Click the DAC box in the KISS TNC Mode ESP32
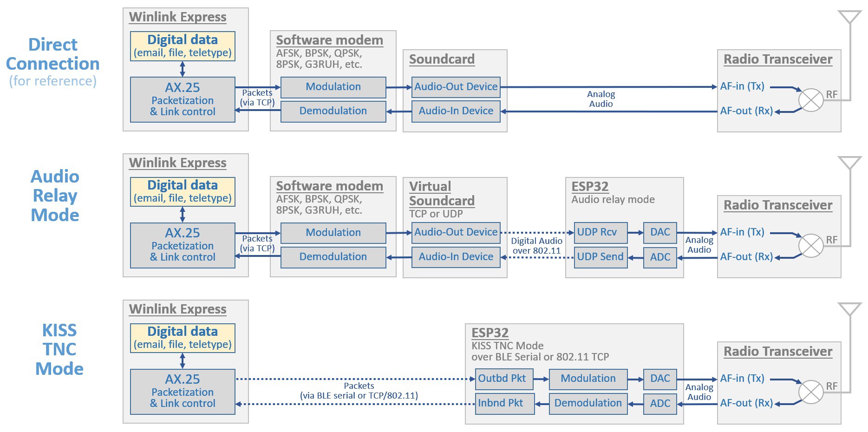Image resolution: width=868 pixels, height=432 pixels. (x=660, y=379)
